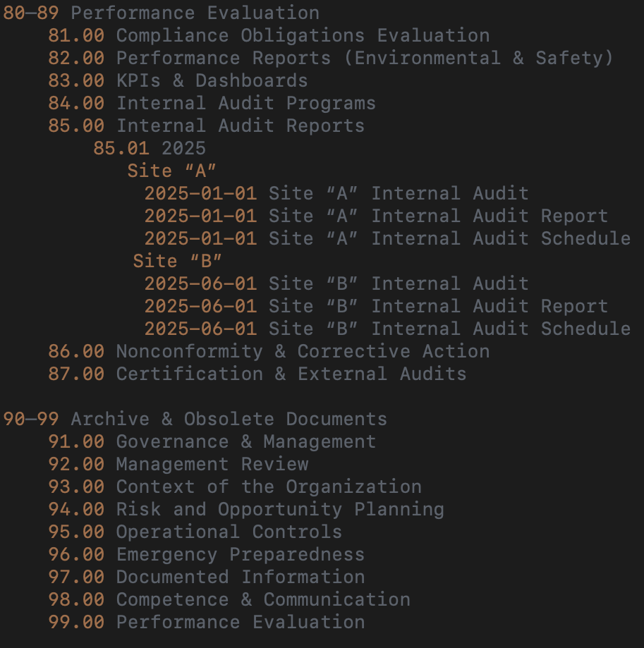Open 2025-06-01 Site "B" Internal Audit Report
Image resolution: width=644 pixels, height=648 pixels.
pos(376,306)
